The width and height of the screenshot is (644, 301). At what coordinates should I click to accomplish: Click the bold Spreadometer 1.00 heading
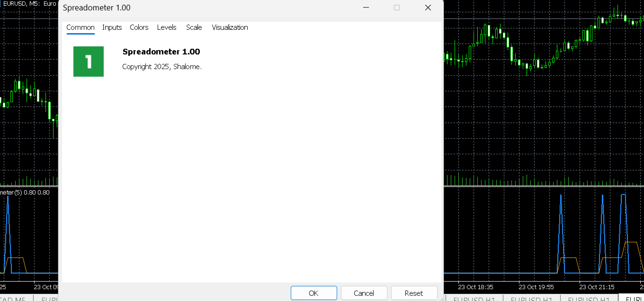click(x=161, y=52)
